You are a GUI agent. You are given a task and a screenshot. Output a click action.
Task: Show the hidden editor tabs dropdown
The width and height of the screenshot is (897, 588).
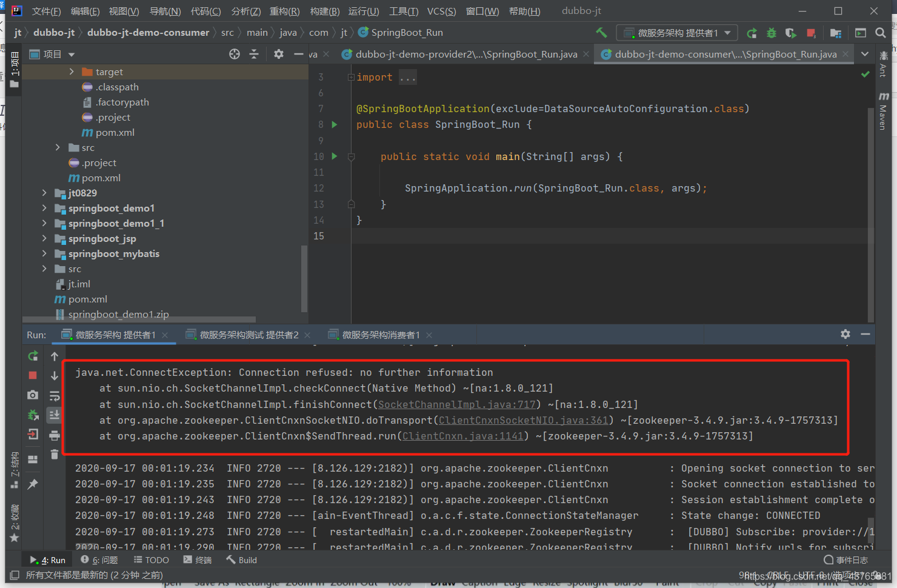click(x=865, y=54)
